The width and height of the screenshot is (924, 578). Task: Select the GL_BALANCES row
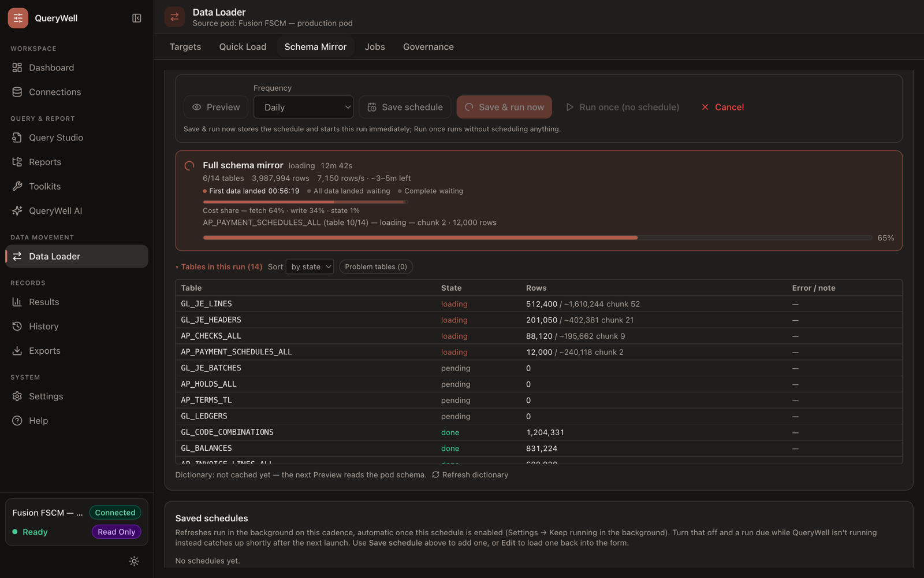[538, 449]
